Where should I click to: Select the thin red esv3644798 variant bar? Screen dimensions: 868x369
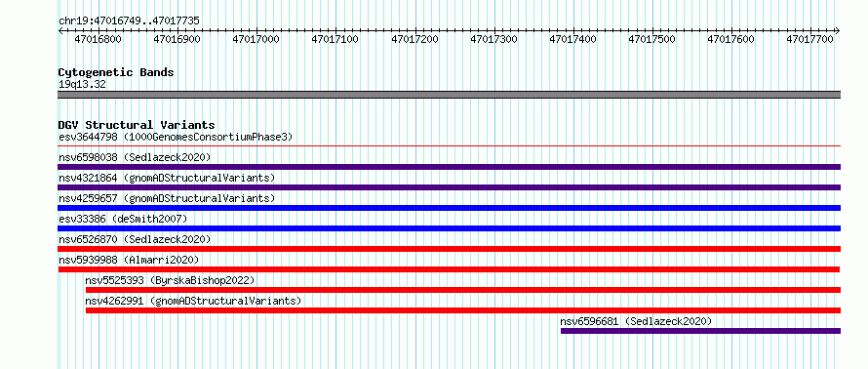pyautogui.click(x=449, y=146)
